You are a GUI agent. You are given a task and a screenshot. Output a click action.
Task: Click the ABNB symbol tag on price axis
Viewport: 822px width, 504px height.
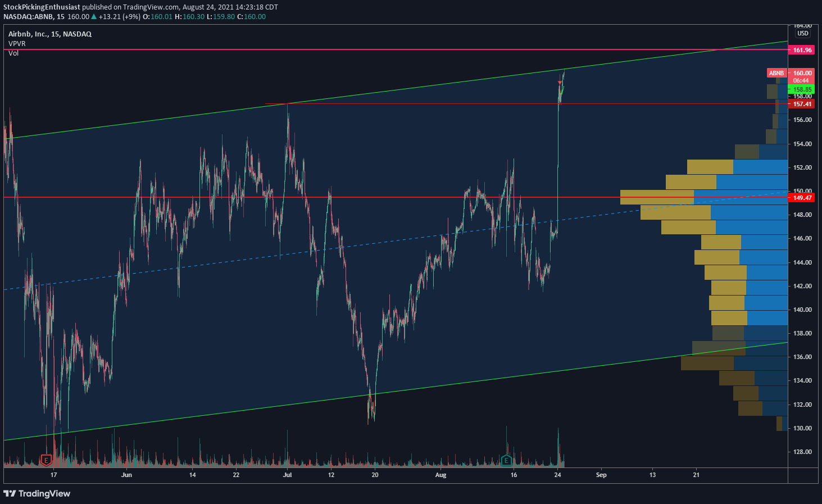tap(776, 73)
